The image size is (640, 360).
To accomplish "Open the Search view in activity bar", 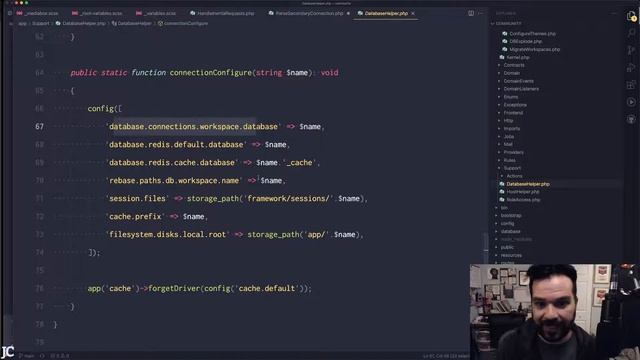I will click(631, 33).
